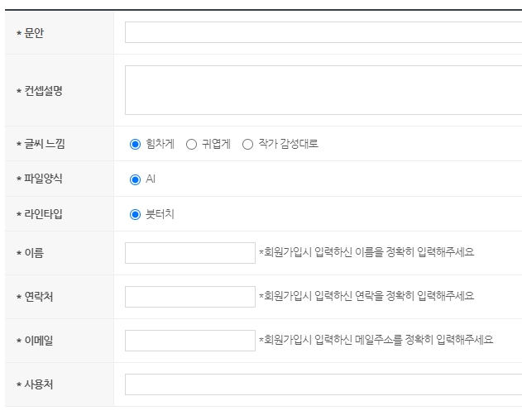Focus the 연락처 contact input box
Screen dimensions: 522x420
click(x=190, y=297)
